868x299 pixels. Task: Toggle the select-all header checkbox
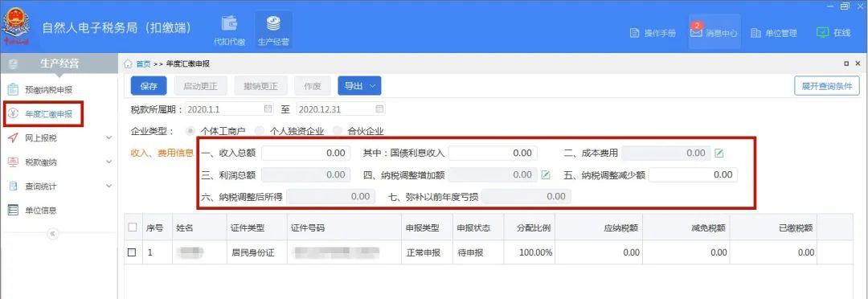133,227
